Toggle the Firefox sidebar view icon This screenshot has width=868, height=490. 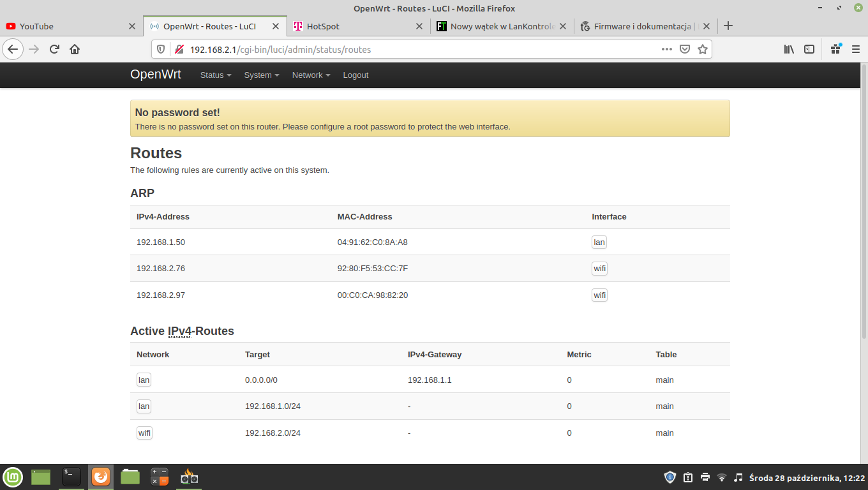(x=809, y=49)
